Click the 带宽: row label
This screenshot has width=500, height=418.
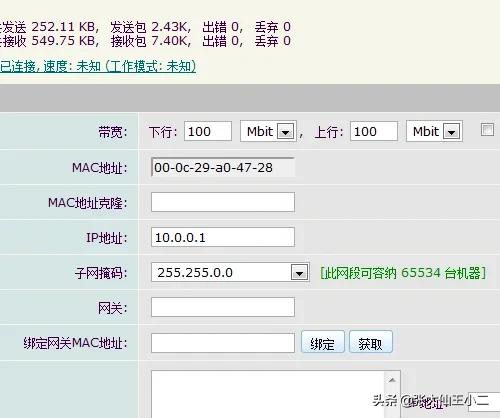(x=113, y=132)
